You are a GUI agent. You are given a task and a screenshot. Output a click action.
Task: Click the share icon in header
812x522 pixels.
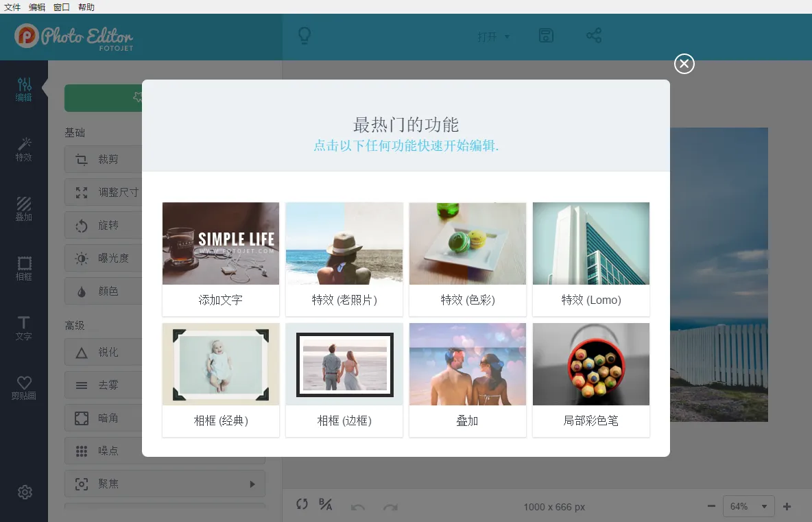(594, 36)
